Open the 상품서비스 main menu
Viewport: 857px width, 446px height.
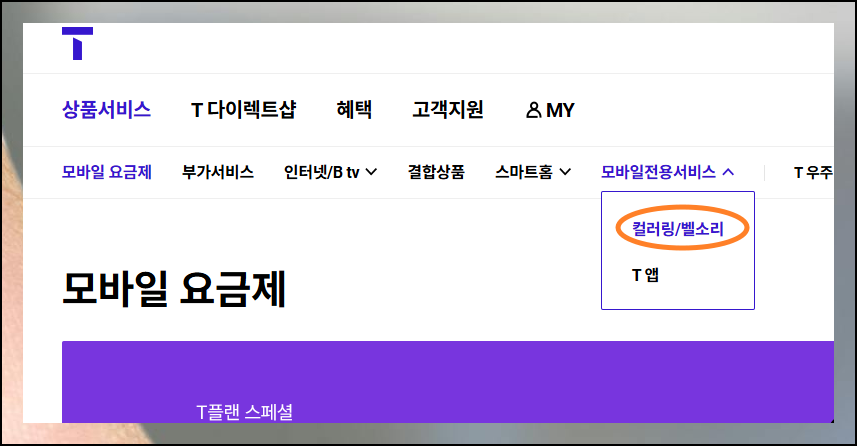(x=106, y=110)
